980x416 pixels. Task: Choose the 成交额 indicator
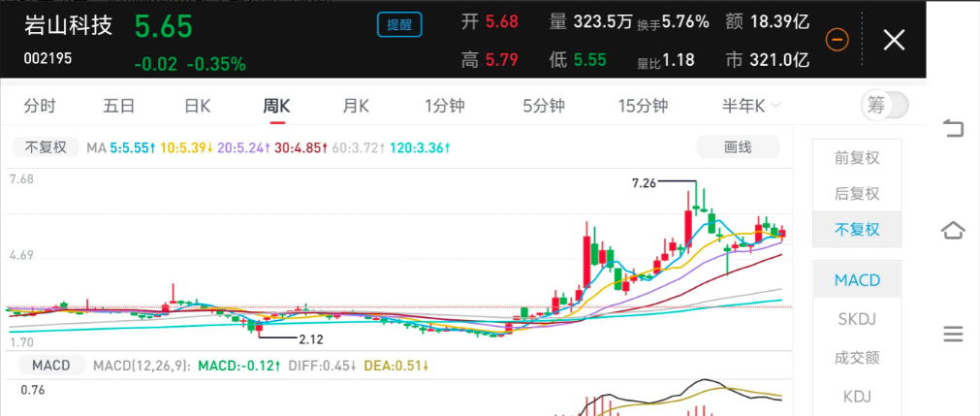(x=857, y=358)
